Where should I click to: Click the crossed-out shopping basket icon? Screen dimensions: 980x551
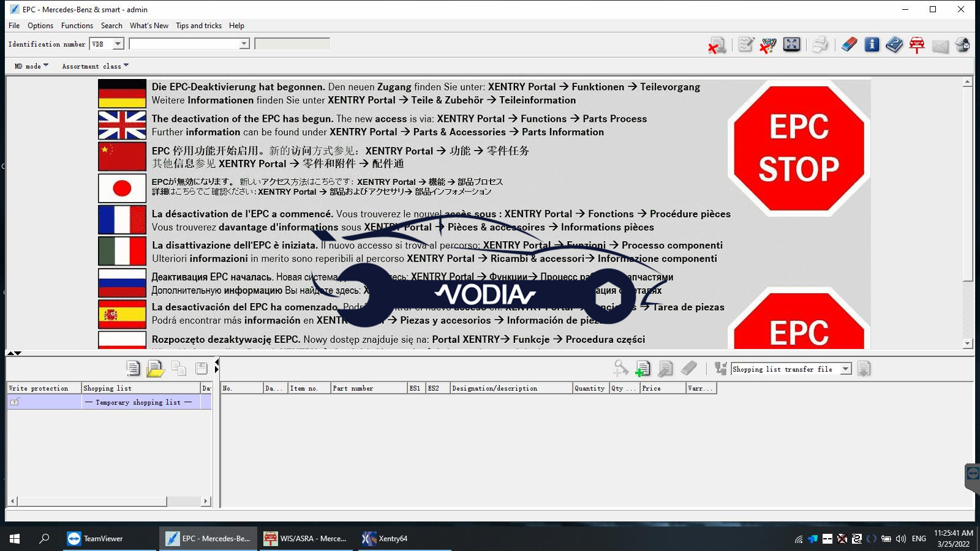tap(768, 45)
